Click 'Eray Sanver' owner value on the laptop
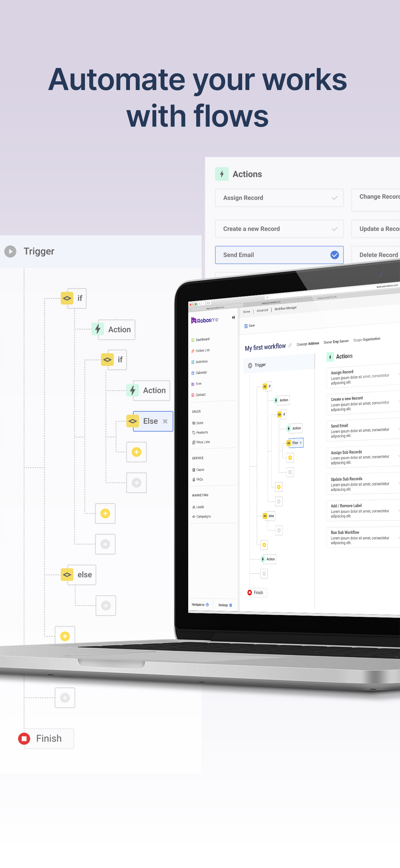The width and height of the screenshot is (400, 868). (341, 342)
